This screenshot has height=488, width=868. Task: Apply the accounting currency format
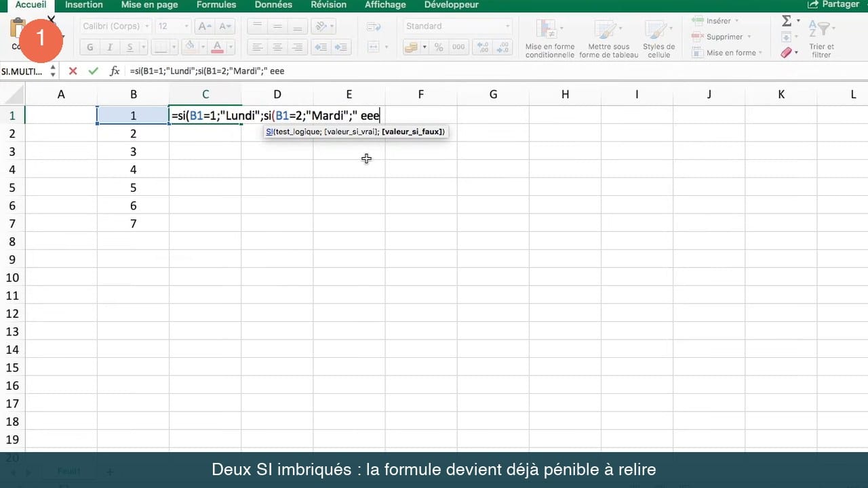coord(411,47)
